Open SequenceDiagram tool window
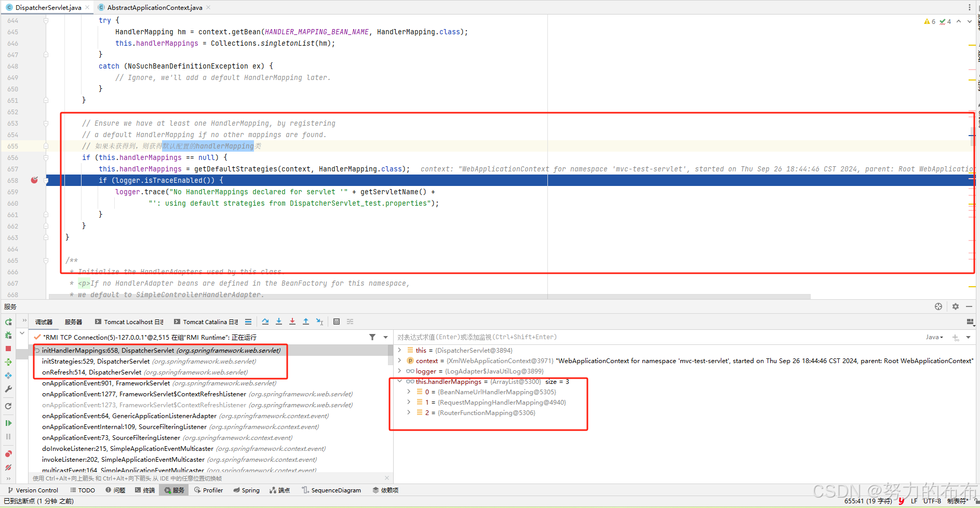 (331, 490)
